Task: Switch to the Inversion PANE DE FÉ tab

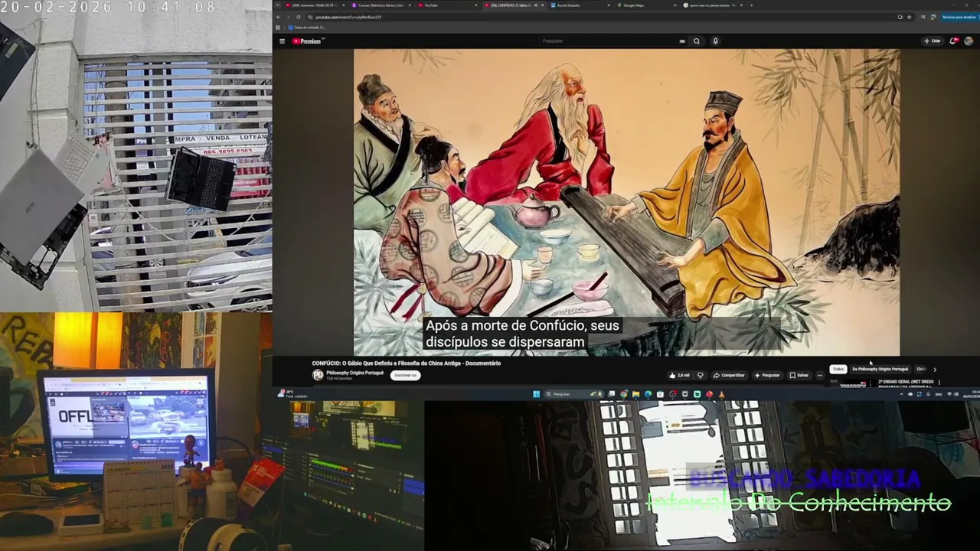Action: (x=314, y=5)
